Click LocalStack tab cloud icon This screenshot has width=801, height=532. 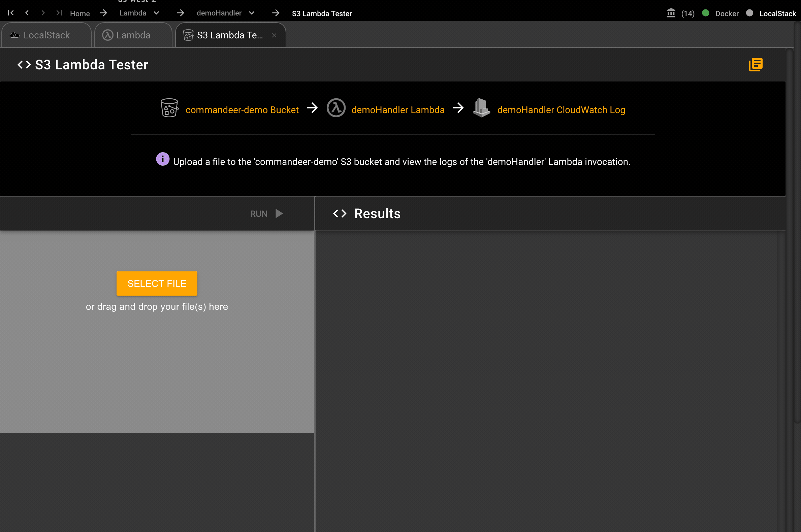pos(14,35)
